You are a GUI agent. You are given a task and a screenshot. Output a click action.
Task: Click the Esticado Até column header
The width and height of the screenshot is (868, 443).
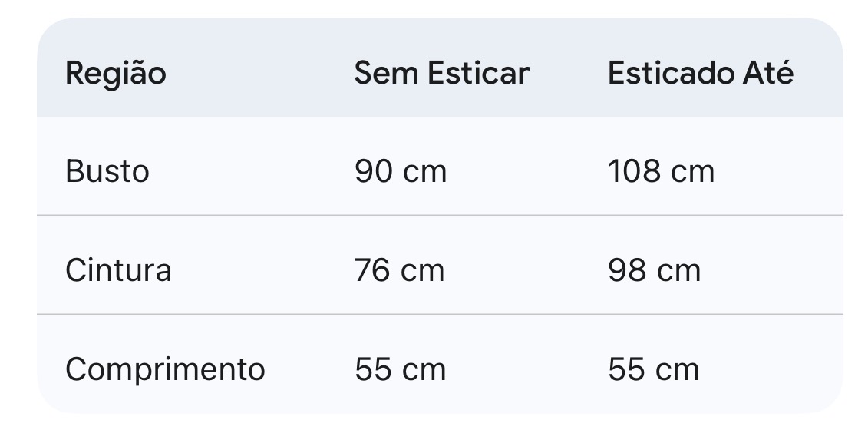(x=700, y=74)
